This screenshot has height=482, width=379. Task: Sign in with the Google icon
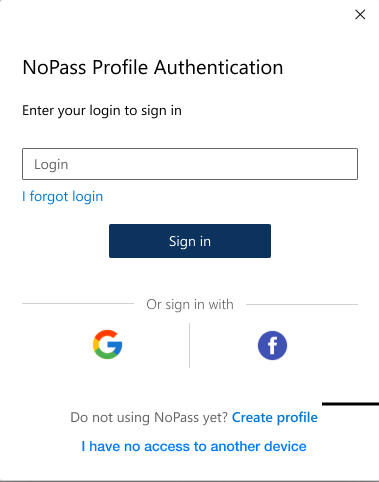pyautogui.click(x=107, y=345)
